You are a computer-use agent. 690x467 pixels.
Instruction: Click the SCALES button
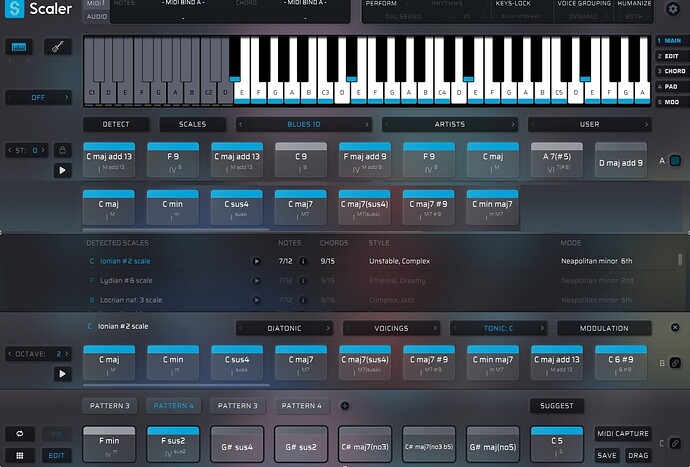point(192,125)
